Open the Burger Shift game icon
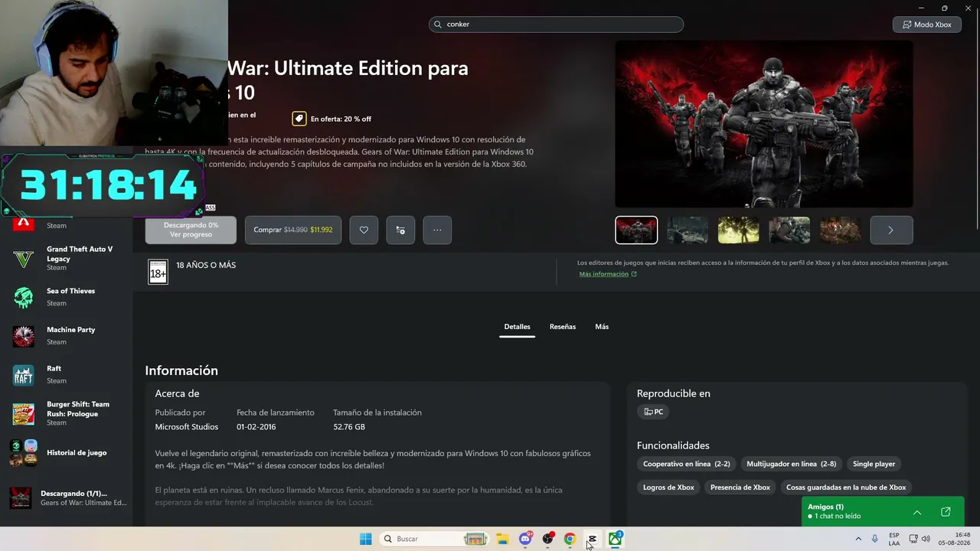 tap(24, 414)
